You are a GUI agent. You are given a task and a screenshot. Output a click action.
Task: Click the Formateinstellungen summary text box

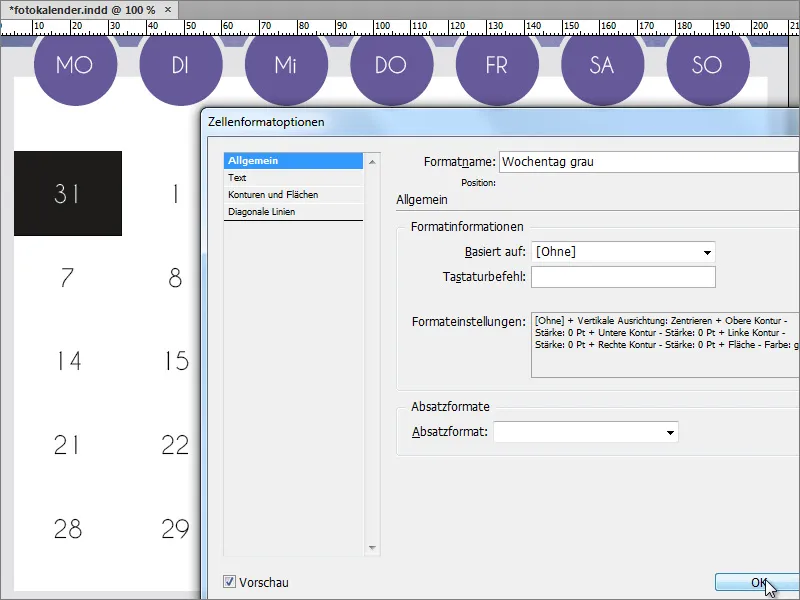pyautogui.click(x=665, y=345)
